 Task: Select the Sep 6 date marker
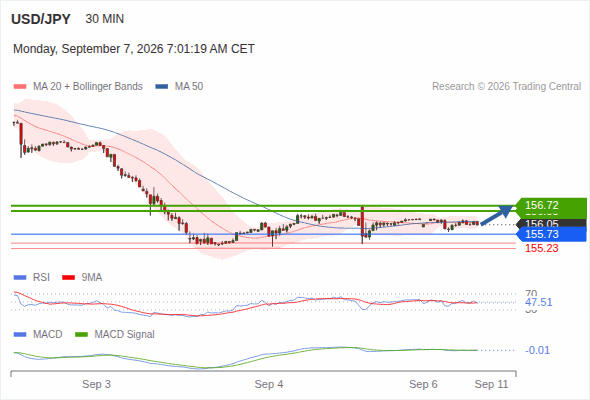[423, 384]
